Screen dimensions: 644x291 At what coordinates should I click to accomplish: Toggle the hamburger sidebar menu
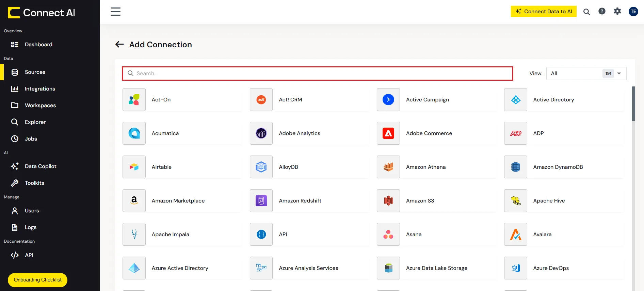coord(115,12)
